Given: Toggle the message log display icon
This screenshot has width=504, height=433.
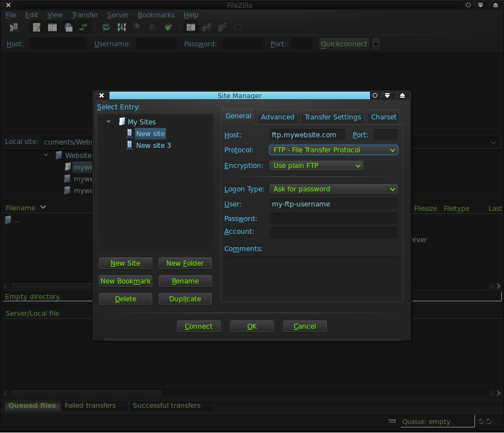Looking at the screenshot, I should 37,27.
